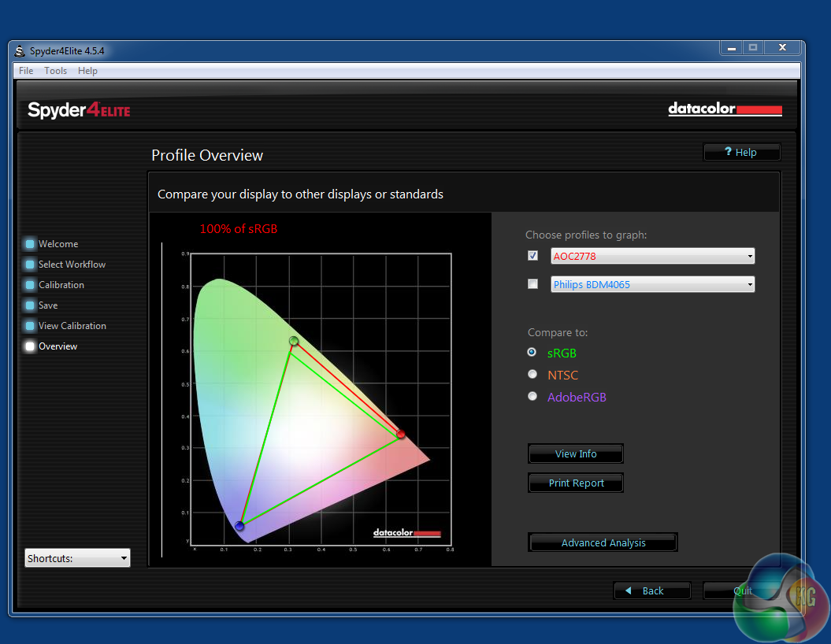Click the Save step indicator icon
831x644 pixels.
click(x=30, y=305)
